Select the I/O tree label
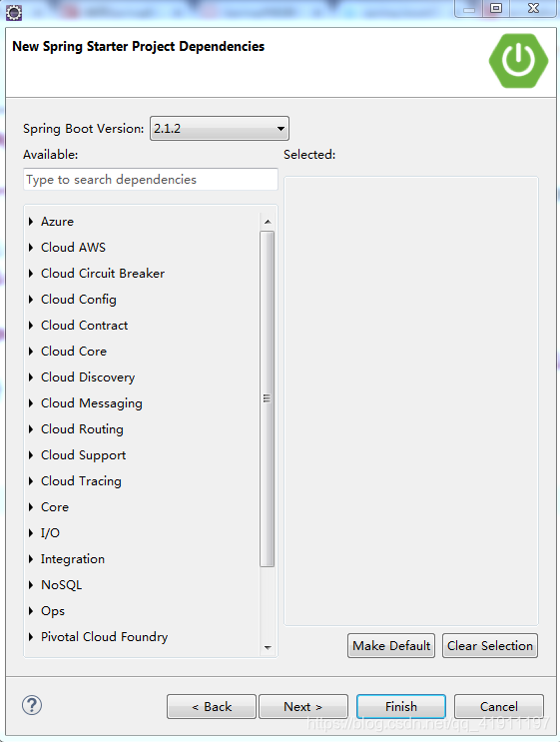The height and width of the screenshot is (742, 560). point(50,533)
